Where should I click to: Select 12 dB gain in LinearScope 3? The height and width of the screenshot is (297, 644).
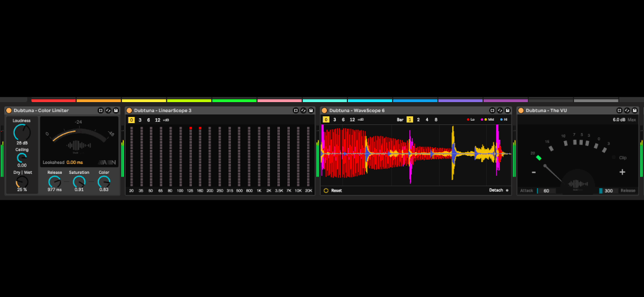158,120
